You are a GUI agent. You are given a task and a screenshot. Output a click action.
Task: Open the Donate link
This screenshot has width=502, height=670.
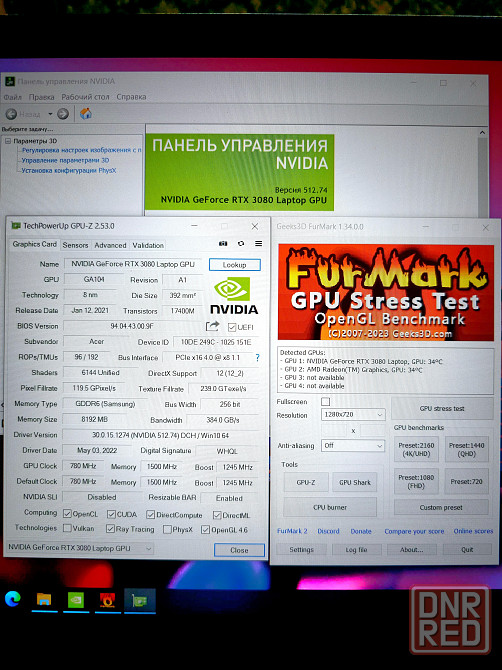361,531
